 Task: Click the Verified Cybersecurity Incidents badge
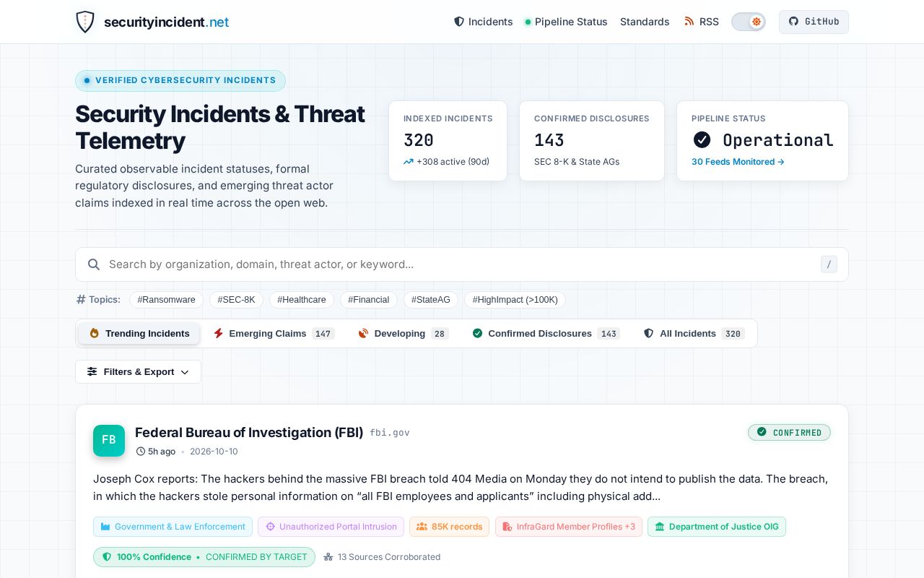(x=180, y=80)
